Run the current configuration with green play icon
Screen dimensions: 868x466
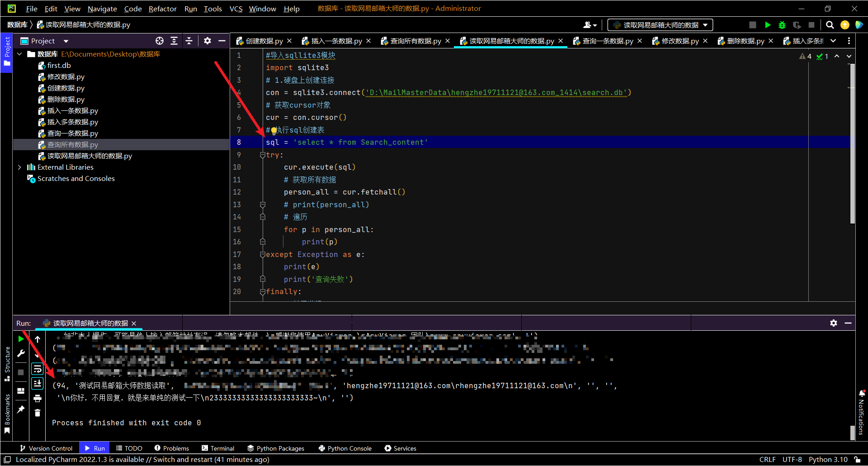click(768, 25)
